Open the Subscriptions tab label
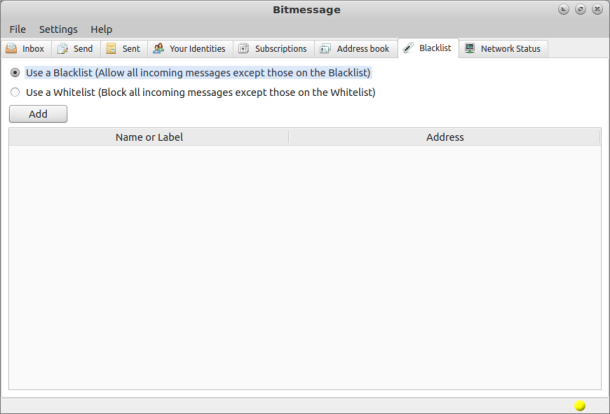610x414 pixels. pyautogui.click(x=281, y=49)
